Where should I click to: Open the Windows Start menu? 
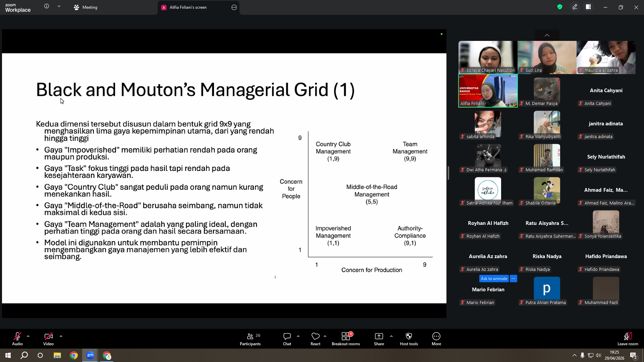pyautogui.click(x=8, y=355)
